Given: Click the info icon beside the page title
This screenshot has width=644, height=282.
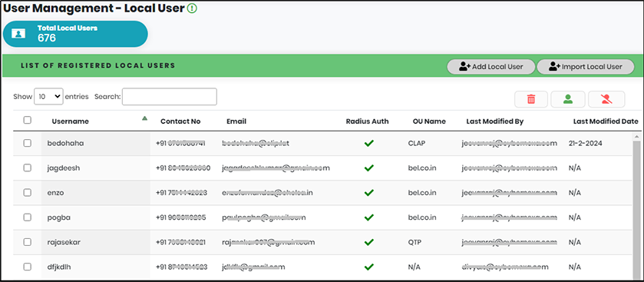Looking at the screenshot, I should pos(192,8).
